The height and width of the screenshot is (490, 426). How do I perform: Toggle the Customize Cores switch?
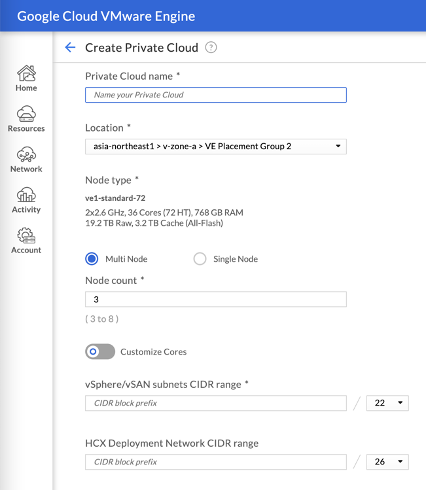100,351
